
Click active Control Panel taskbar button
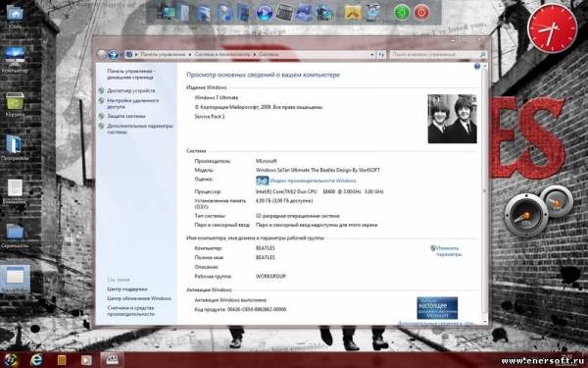pyautogui.click(x=112, y=360)
